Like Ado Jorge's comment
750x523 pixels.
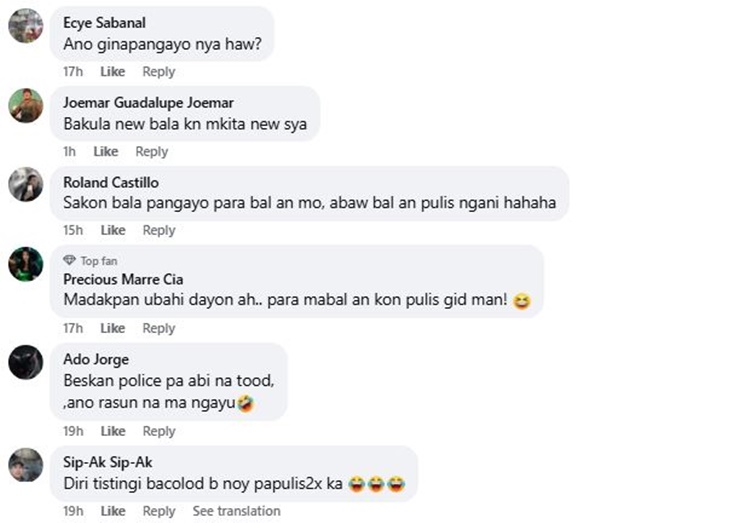[113, 431]
